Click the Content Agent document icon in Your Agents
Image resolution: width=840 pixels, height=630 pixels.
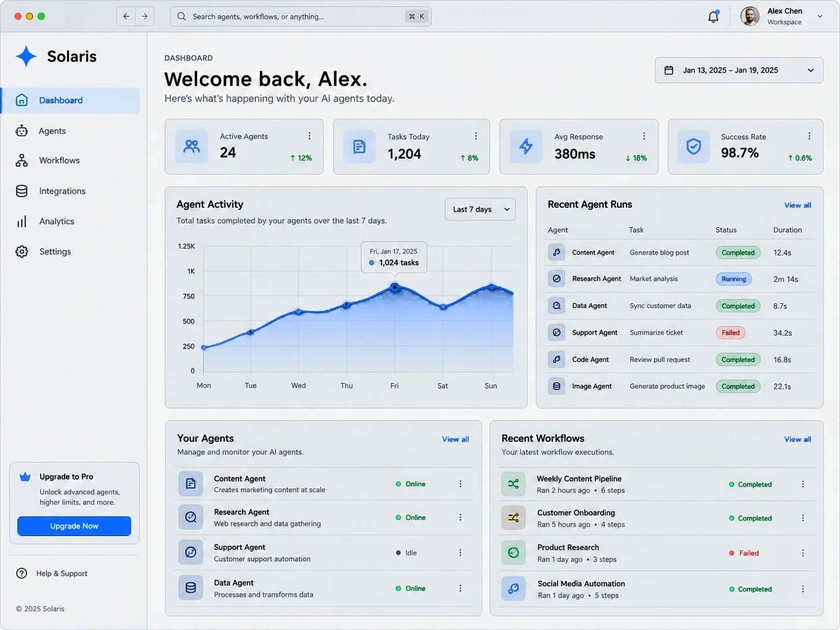[x=191, y=484]
